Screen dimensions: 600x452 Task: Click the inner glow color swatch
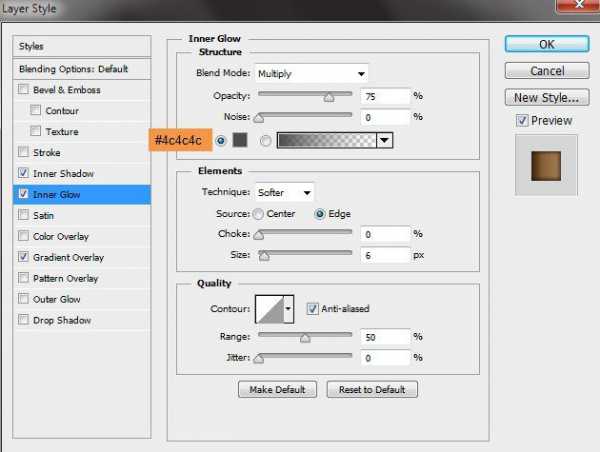tap(240, 140)
